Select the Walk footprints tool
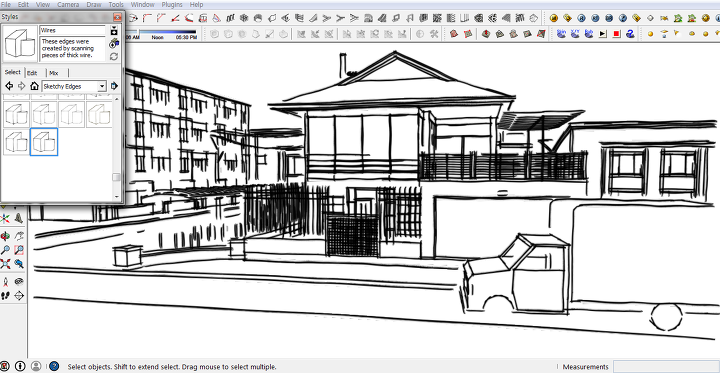 [x=6, y=296]
